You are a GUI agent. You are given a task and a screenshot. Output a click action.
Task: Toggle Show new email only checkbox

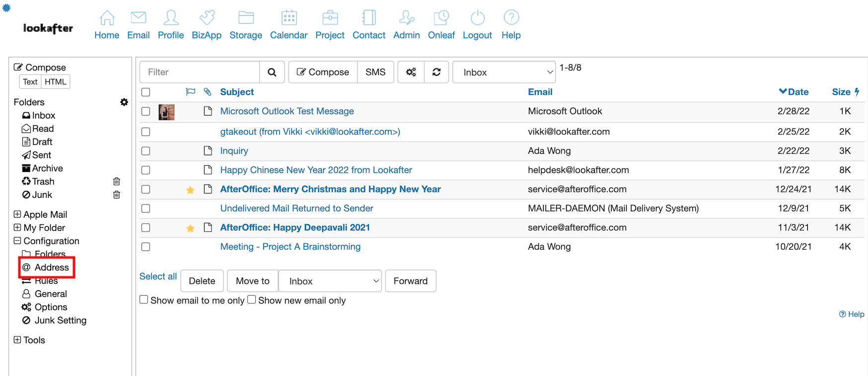tap(252, 300)
